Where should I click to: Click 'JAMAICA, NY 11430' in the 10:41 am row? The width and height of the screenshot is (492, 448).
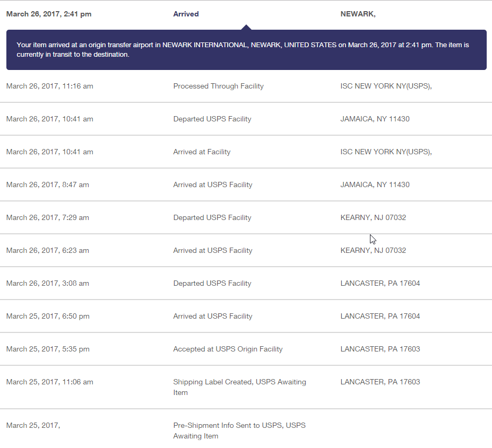(x=375, y=119)
